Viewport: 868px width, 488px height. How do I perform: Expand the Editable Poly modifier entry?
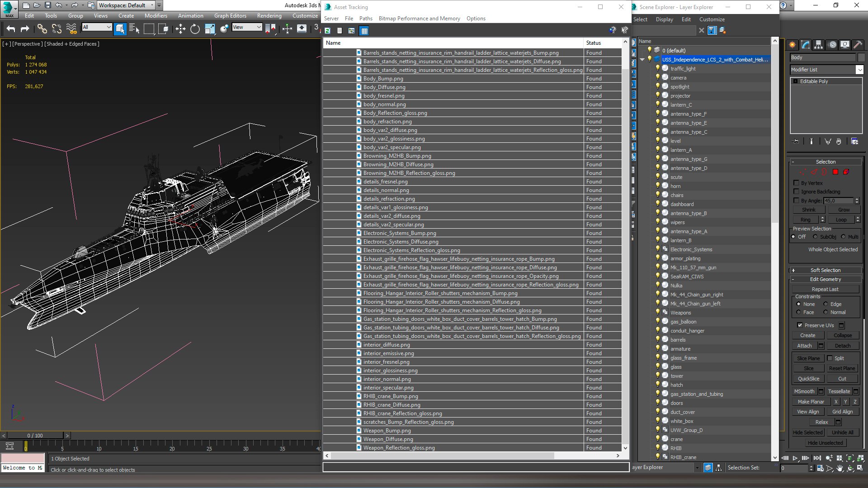click(x=796, y=81)
